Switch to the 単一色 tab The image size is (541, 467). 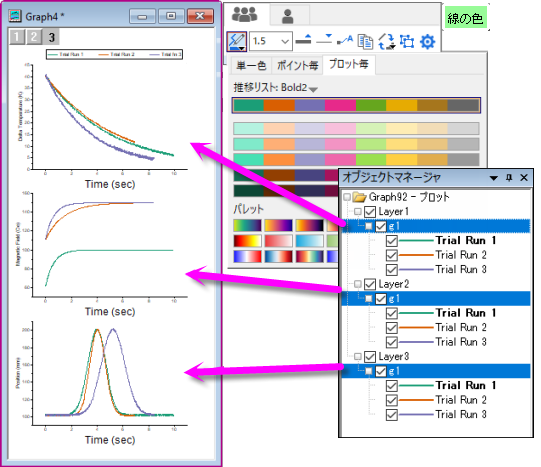(251, 65)
